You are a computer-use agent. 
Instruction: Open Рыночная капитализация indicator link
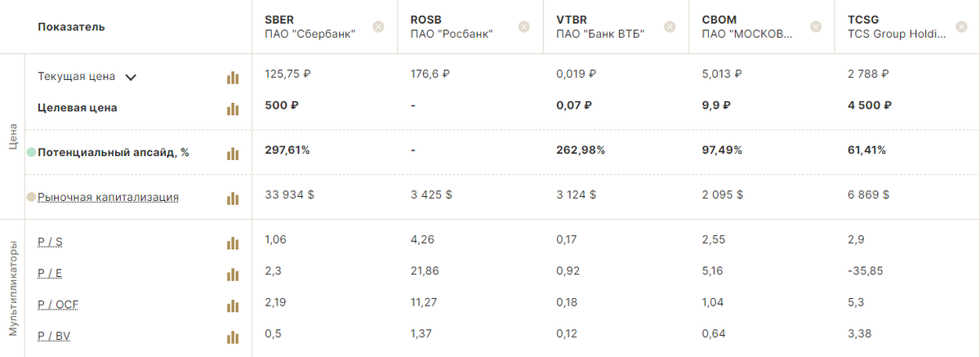click(108, 197)
